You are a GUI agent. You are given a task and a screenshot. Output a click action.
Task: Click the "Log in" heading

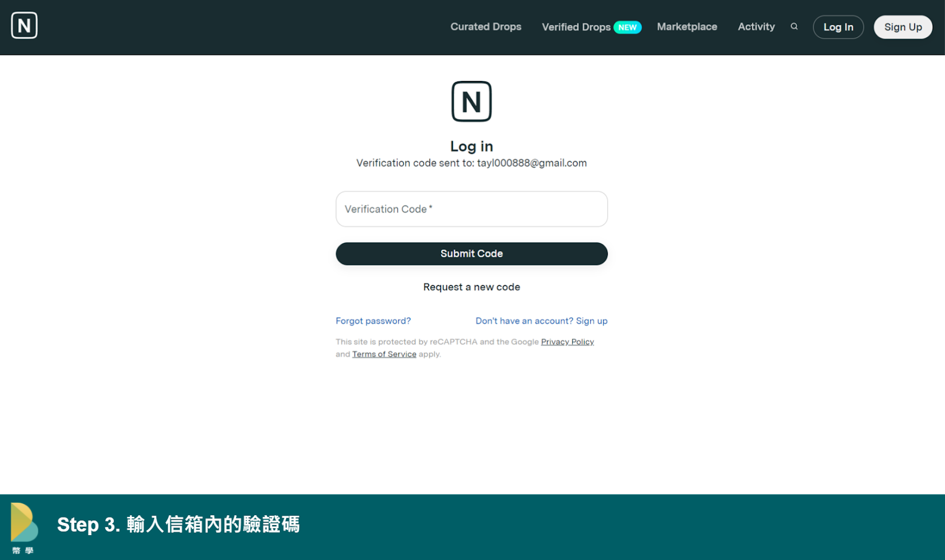(471, 146)
